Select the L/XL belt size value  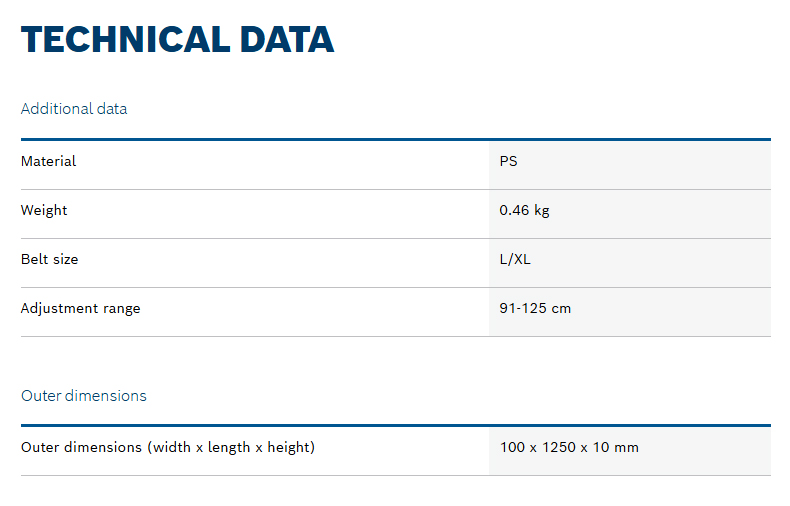(x=516, y=259)
